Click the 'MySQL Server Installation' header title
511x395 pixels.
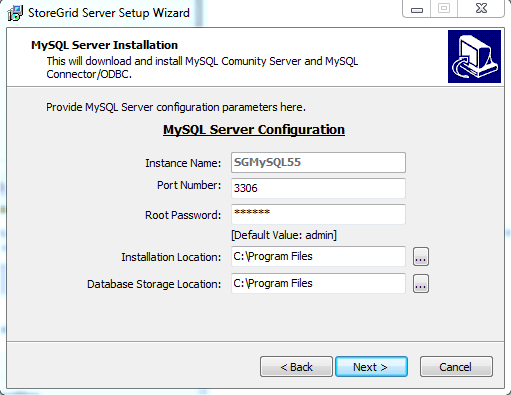(x=104, y=45)
